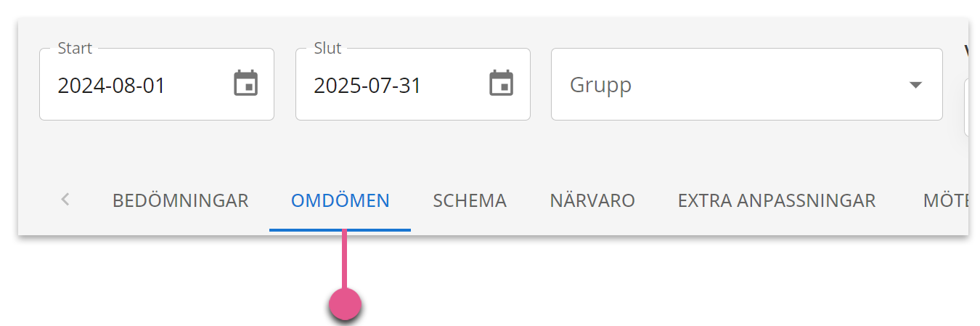Viewport: 980px width, 326px height.
Task: Open the Grupp selection box
Action: (x=747, y=84)
